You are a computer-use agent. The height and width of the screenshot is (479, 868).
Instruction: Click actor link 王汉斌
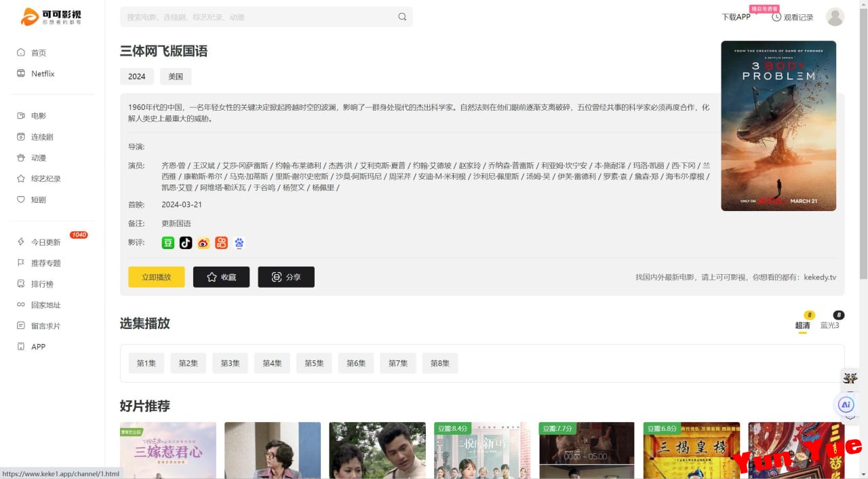pyautogui.click(x=203, y=166)
